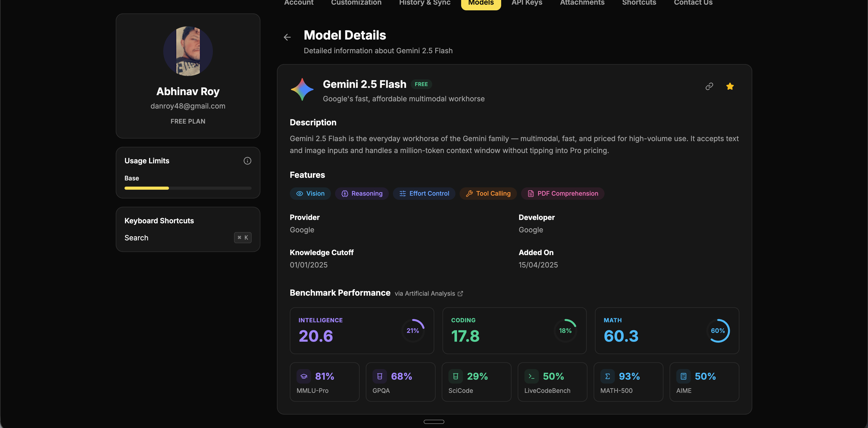The image size is (868, 428).
Task: Click the AIME calculator icon
Action: coord(683,376)
